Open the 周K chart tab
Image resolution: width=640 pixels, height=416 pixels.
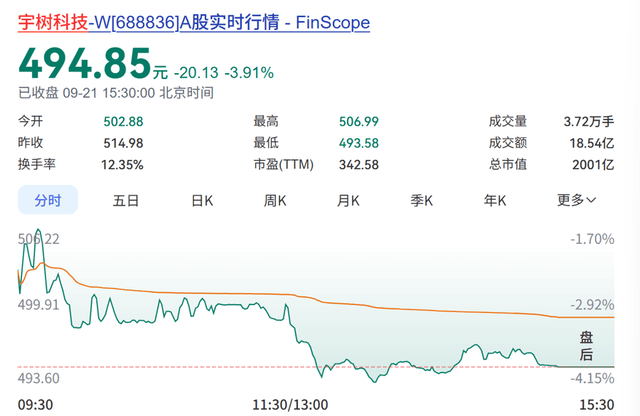coord(275,200)
